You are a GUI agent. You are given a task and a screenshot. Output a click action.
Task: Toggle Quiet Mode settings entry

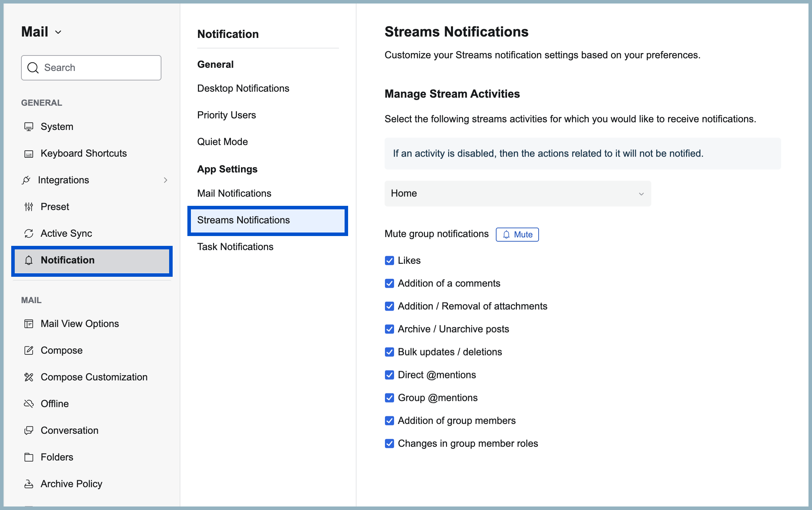pyautogui.click(x=222, y=142)
